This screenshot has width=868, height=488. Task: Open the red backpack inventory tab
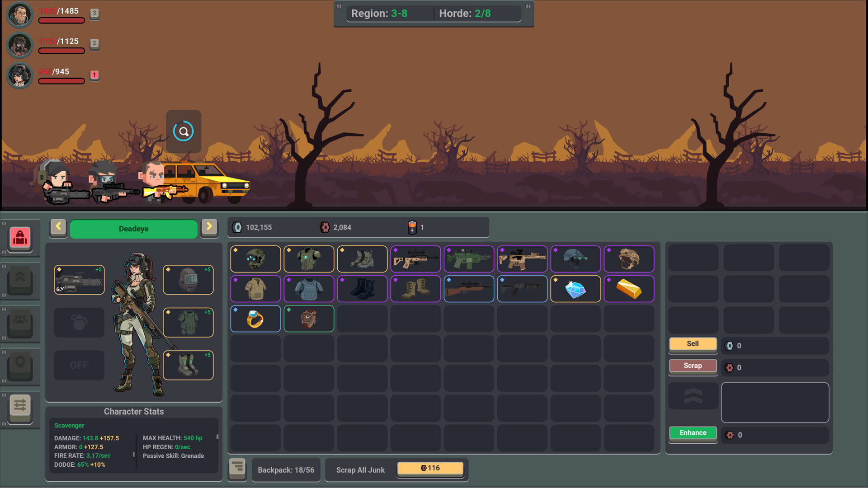pos(20,237)
